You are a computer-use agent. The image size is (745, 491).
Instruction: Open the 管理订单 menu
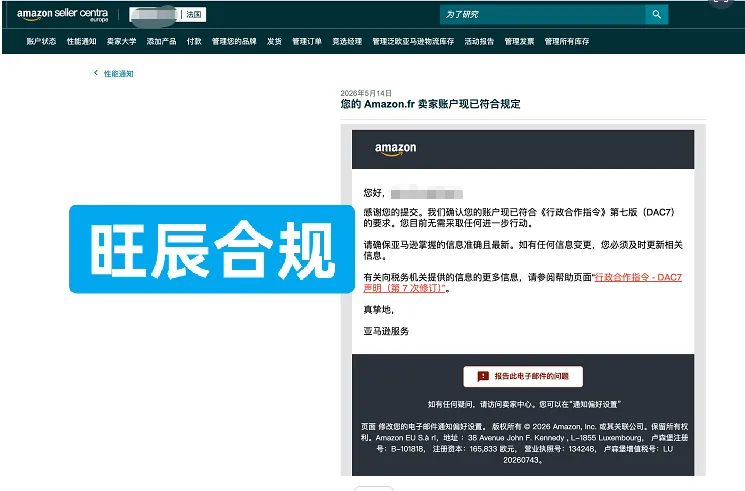click(306, 41)
